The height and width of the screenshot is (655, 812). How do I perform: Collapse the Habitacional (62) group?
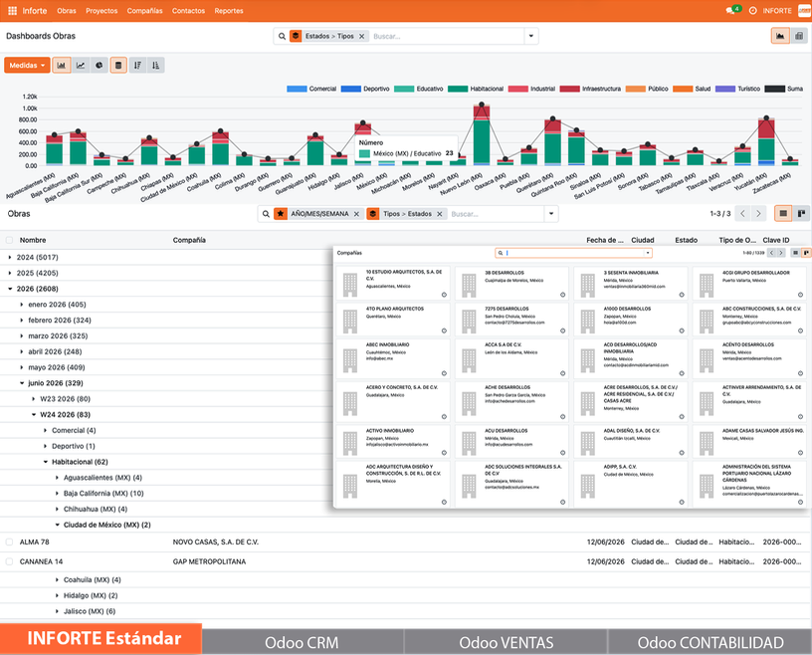click(80, 462)
